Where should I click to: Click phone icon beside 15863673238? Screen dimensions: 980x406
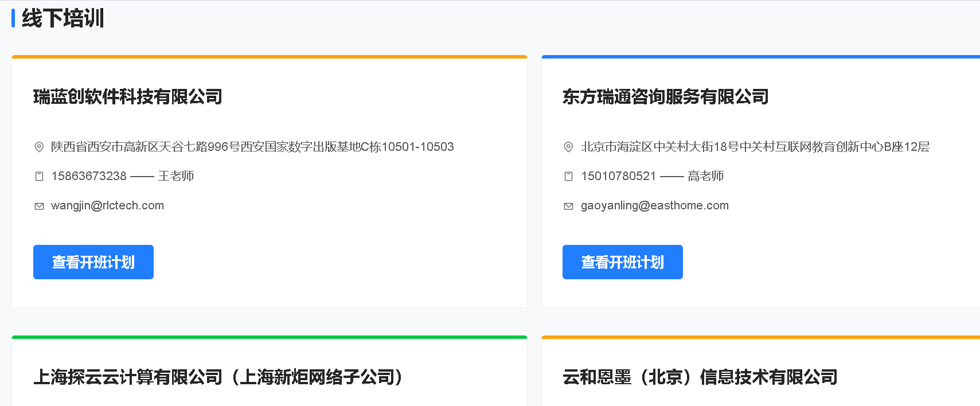pyautogui.click(x=39, y=176)
